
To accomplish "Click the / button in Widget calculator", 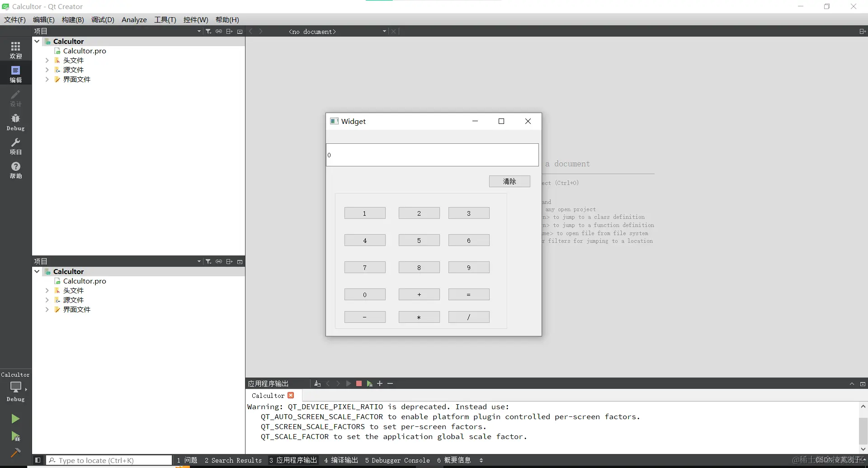I will pos(469,317).
